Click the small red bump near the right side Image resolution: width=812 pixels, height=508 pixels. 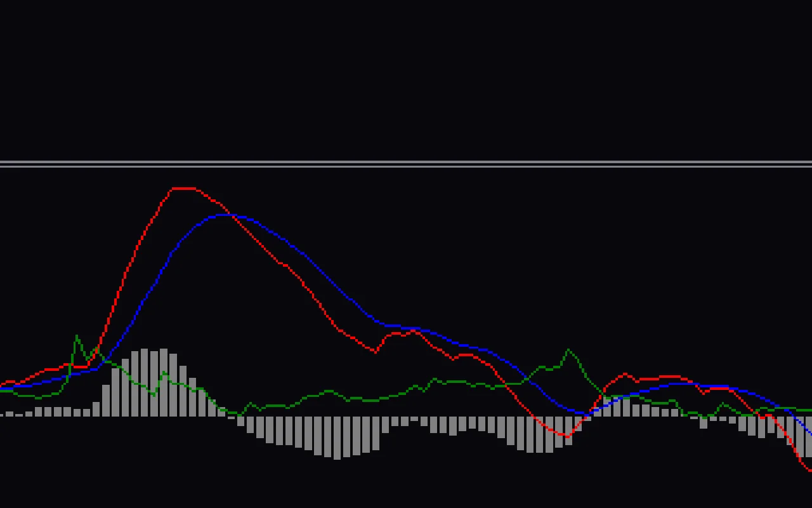(x=625, y=375)
